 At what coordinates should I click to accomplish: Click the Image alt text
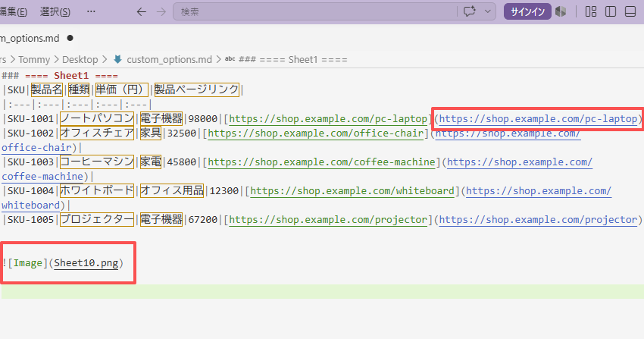[x=28, y=263]
